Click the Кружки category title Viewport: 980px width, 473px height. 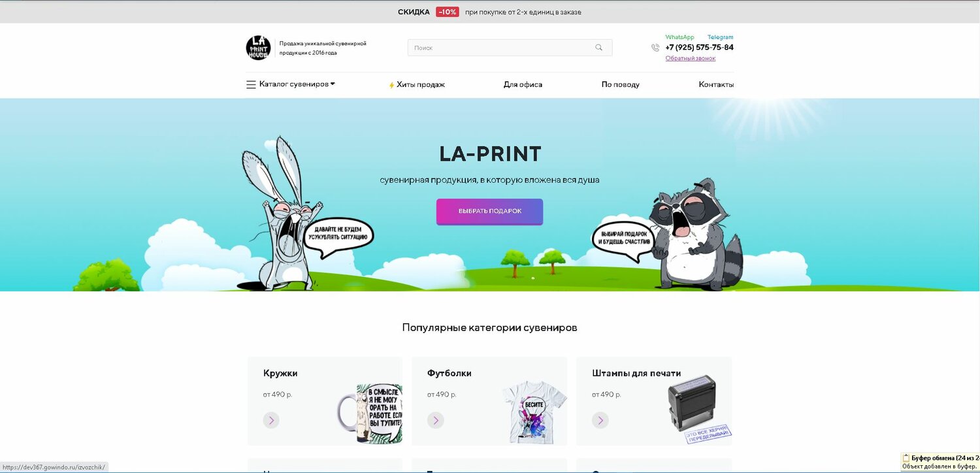(x=280, y=373)
